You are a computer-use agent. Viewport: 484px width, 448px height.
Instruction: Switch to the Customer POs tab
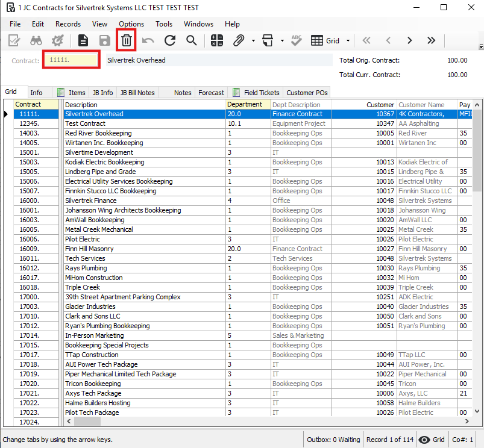click(x=307, y=93)
